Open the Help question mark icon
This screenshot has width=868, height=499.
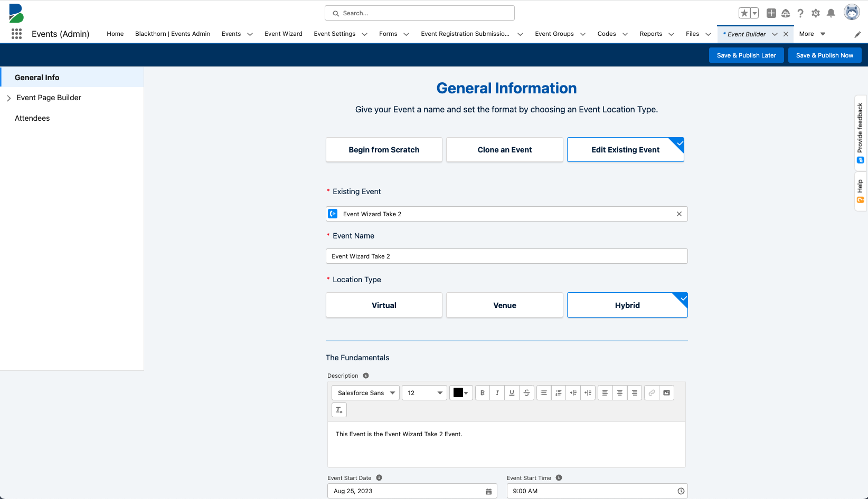click(800, 13)
